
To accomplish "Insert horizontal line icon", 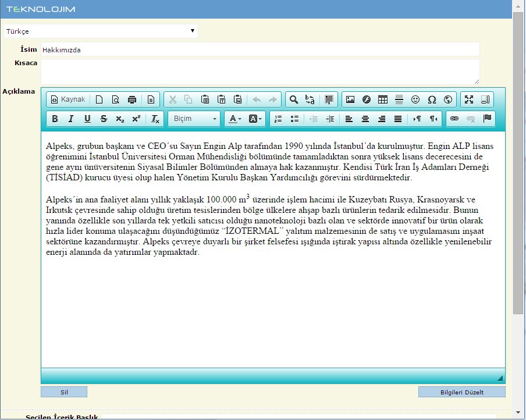I will [x=399, y=99].
